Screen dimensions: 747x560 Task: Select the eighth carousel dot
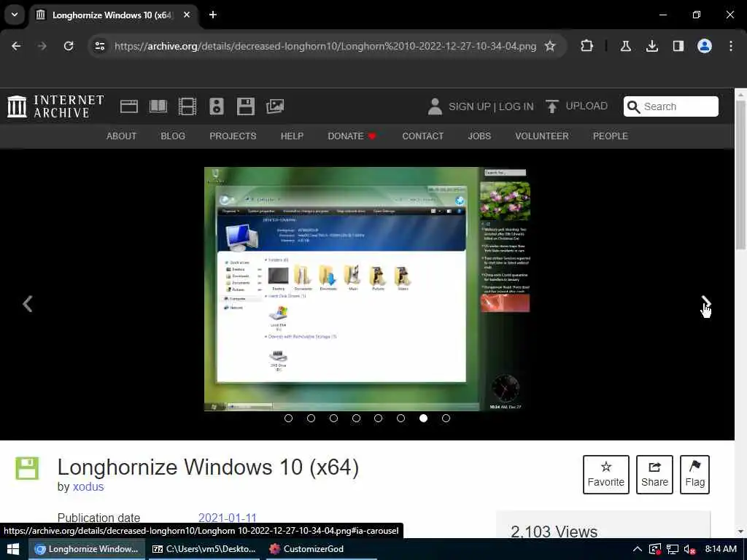tap(446, 418)
